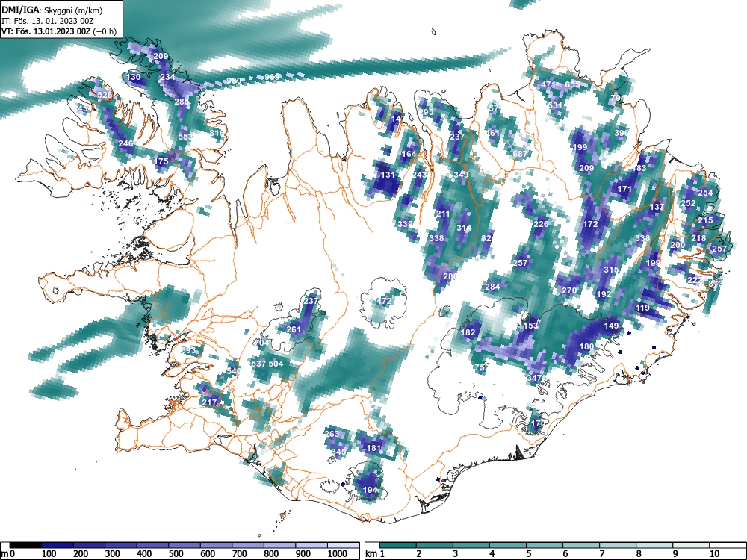Click the visibility value 149
747x560 pixels.
pos(611,326)
